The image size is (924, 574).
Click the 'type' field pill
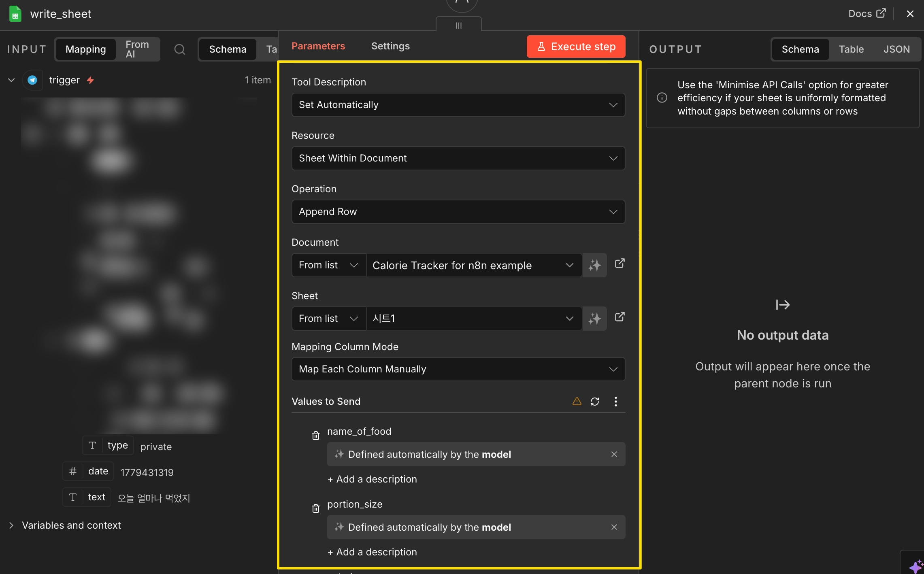click(x=108, y=445)
